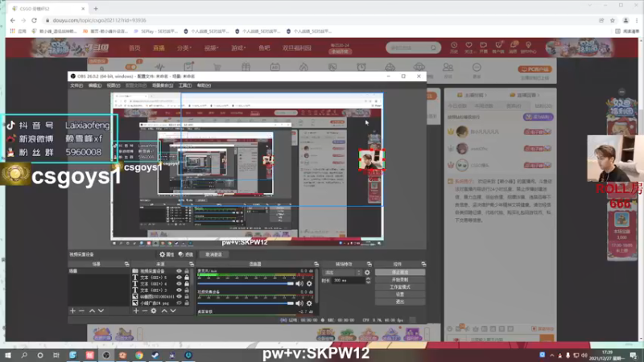The width and height of the screenshot is (644, 362).
Task: Open OBS 帮助 Help menu
Action: click(204, 85)
